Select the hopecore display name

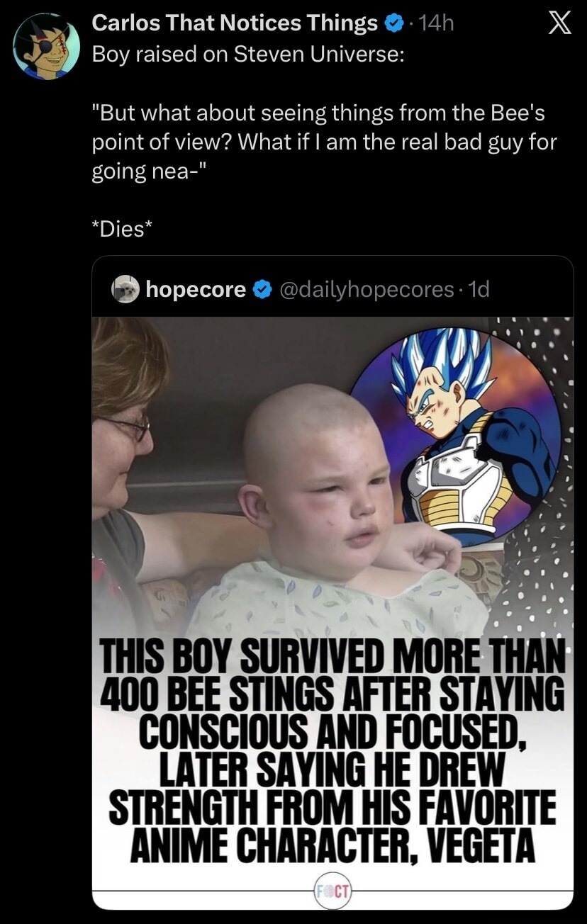pos(196,289)
